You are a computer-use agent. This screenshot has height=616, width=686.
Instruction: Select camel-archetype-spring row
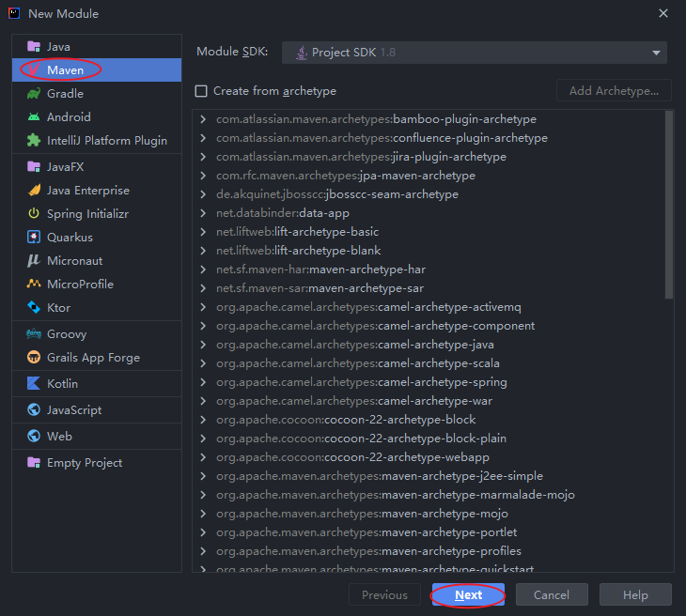tap(429, 382)
